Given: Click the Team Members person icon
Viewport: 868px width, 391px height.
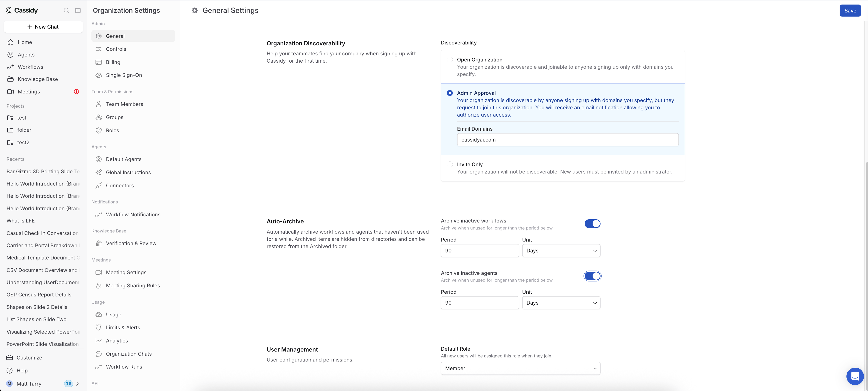Looking at the screenshot, I should [99, 104].
